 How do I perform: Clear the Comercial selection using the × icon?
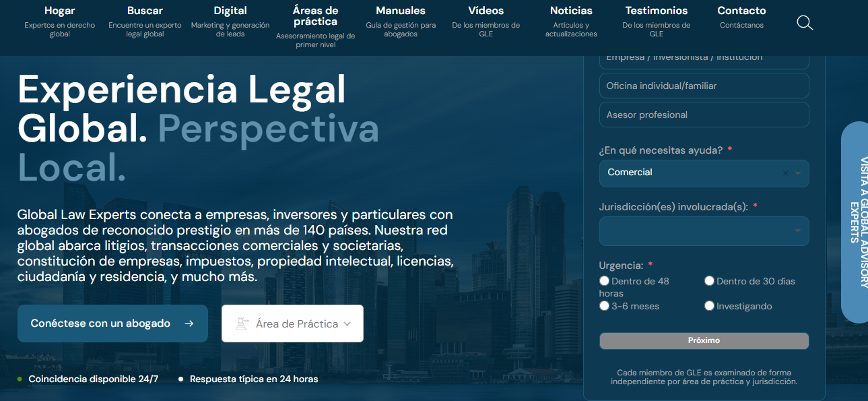tap(785, 173)
